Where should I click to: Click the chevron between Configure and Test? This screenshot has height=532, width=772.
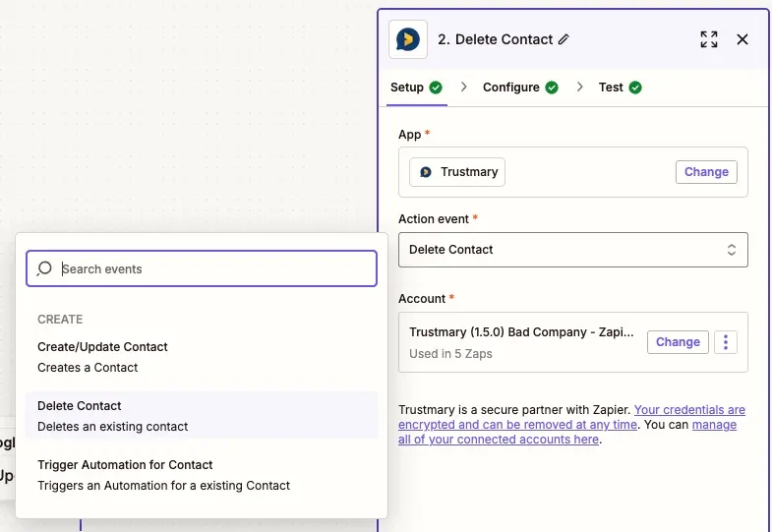pos(579,88)
